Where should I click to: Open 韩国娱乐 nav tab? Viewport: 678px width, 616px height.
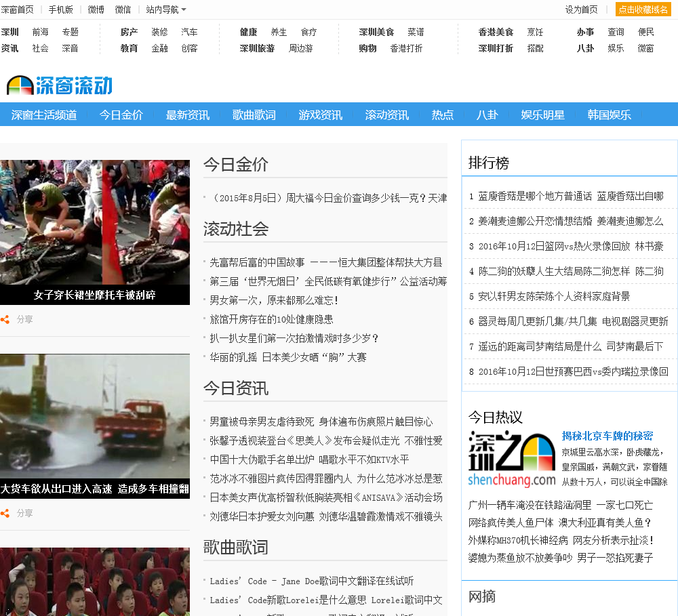pyautogui.click(x=610, y=115)
